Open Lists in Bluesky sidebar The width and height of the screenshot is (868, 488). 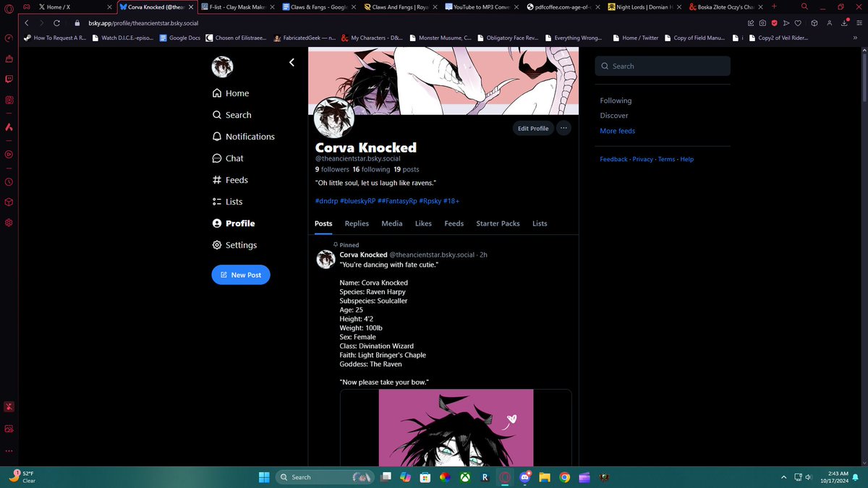click(227, 202)
